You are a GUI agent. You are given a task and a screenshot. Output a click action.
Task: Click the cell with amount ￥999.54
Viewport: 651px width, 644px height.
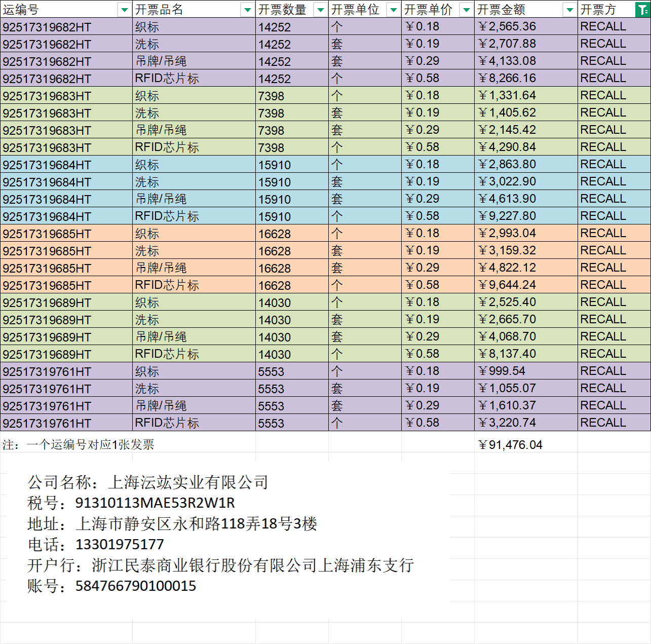point(502,371)
